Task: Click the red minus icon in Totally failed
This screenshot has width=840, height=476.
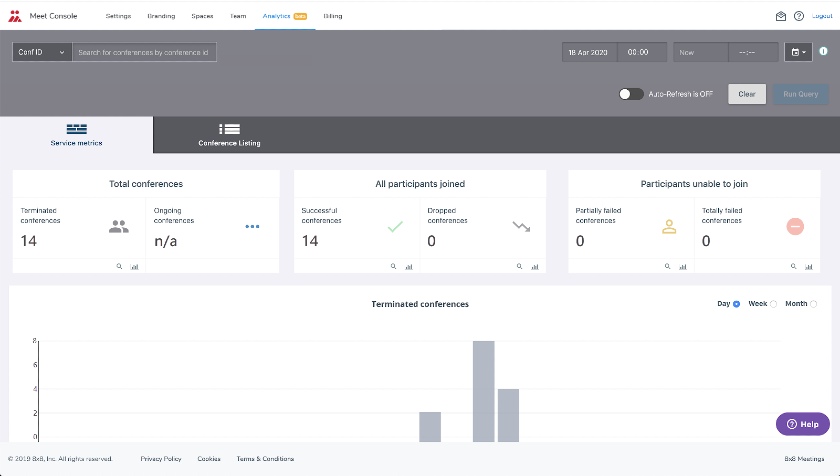Action: 795,226
